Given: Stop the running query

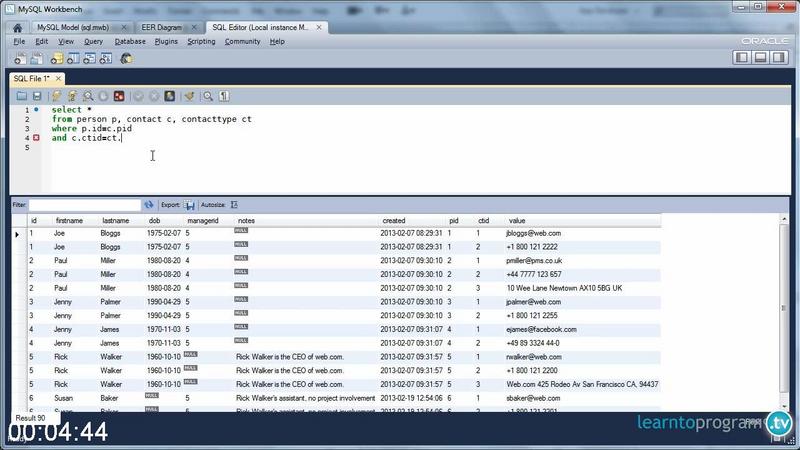Looking at the screenshot, I should coord(104,96).
